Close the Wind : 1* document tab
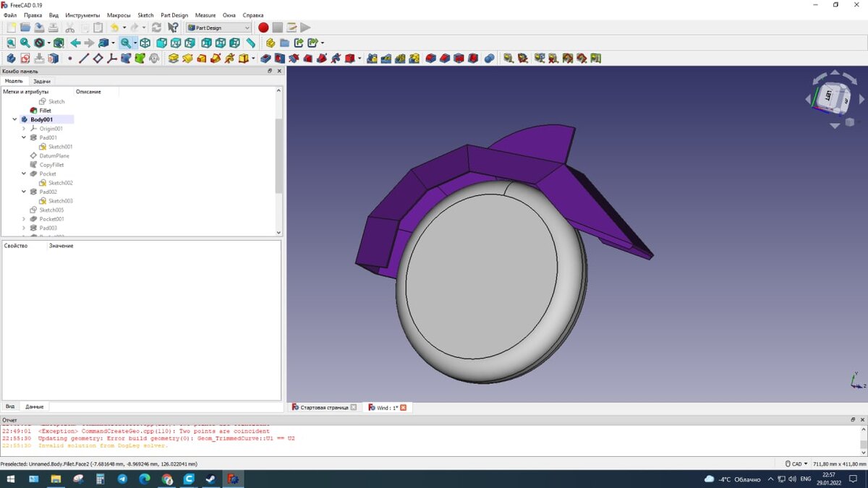Viewport: 868px width, 488px height. (404, 408)
